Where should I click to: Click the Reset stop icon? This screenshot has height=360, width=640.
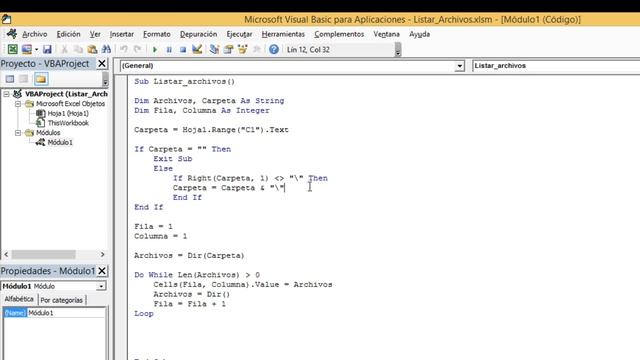[x=183, y=49]
